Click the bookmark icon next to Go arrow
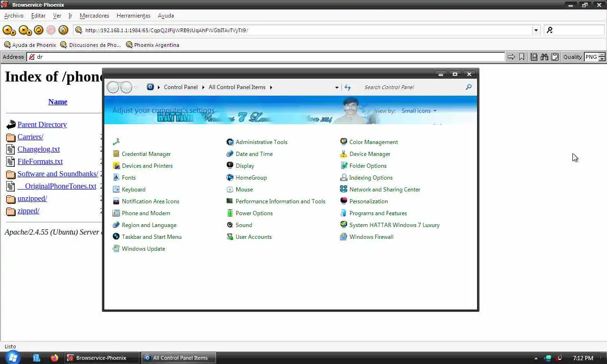Viewport: 607px width, 364px height. 522,57
